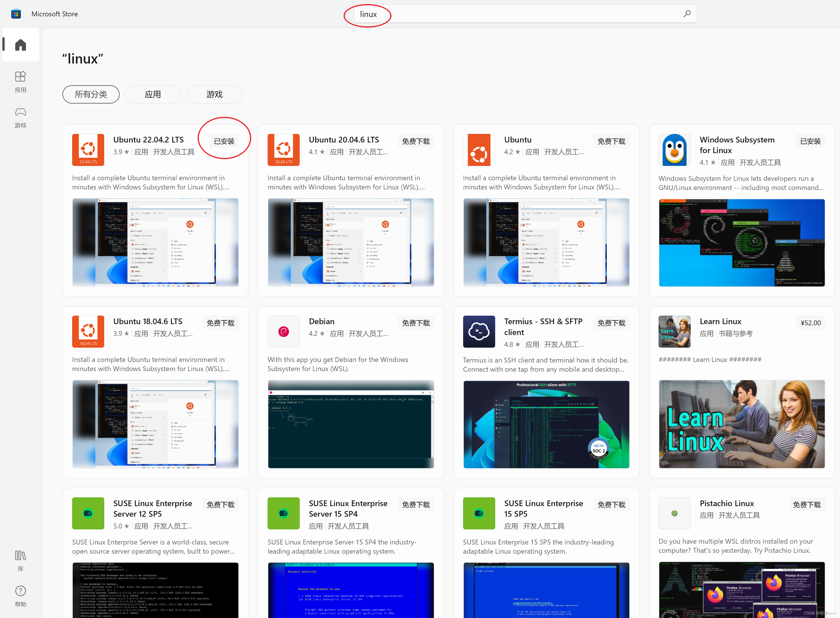Image resolution: width=840 pixels, height=618 pixels.
Task: Click 免费下载 for the plain Ubuntu app
Action: point(611,141)
